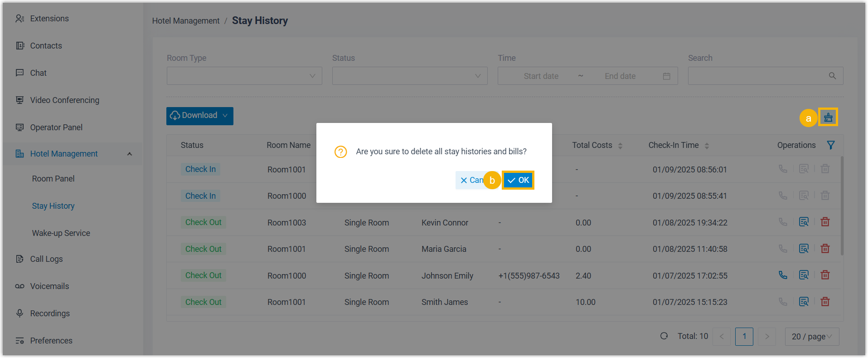Delete the Smith James stay record
Viewport: 868px width, 358px height.
pyautogui.click(x=825, y=302)
